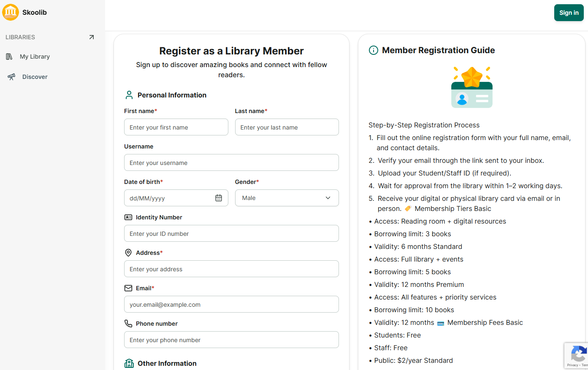Viewport: 588px width, 370px height.
Task: Click the Member Registration Guide info icon
Action: pyautogui.click(x=374, y=50)
